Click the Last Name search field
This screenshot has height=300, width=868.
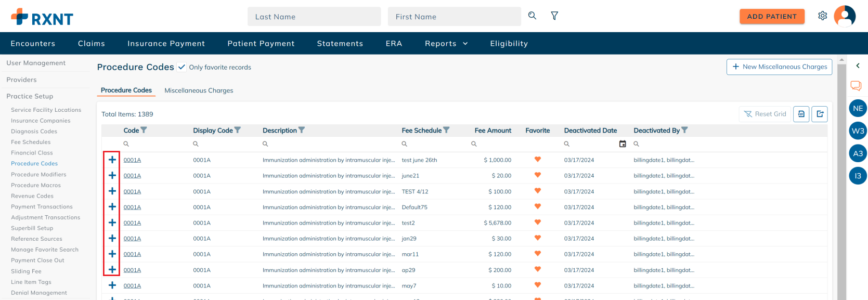tap(314, 17)
